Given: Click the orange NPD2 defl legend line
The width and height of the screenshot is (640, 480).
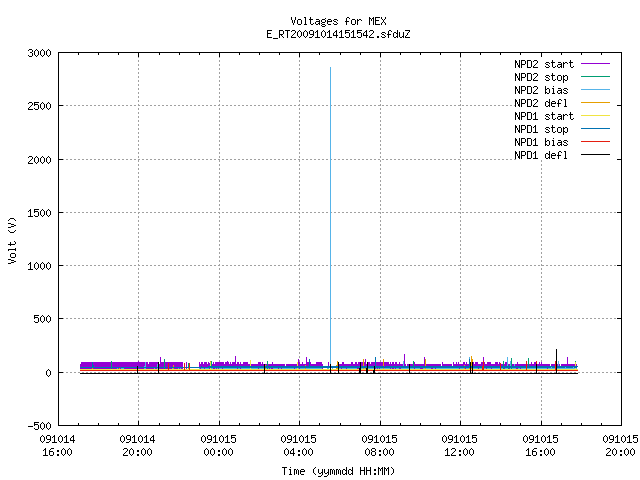Looking at the screenshot, I should tap(595, 103).
